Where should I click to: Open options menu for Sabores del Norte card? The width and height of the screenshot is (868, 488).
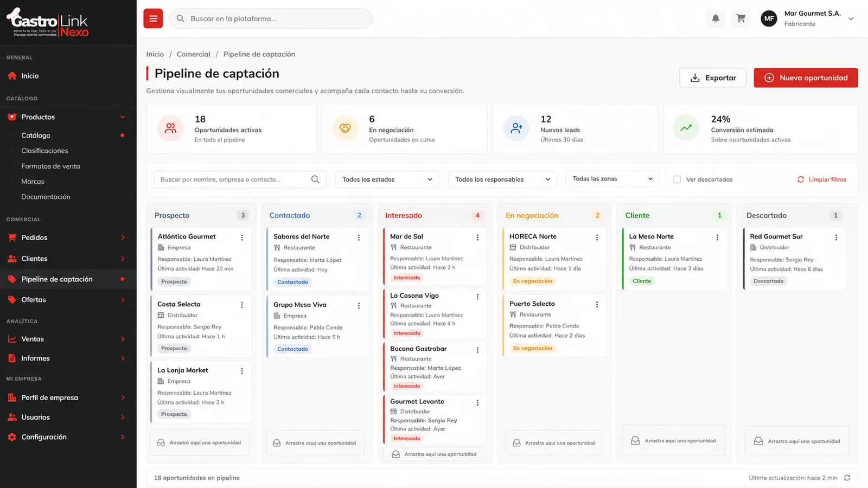(x=359, y=237)
